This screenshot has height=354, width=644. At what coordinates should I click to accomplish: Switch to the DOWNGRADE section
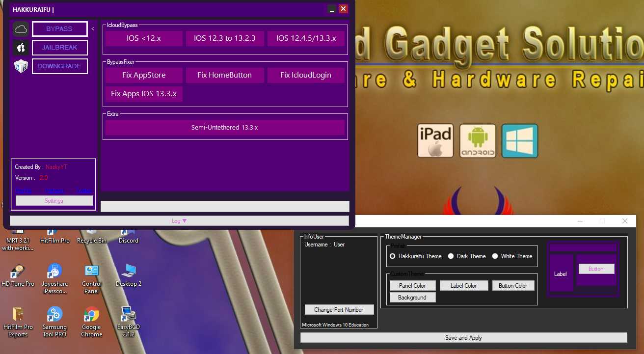pos(59,66)
